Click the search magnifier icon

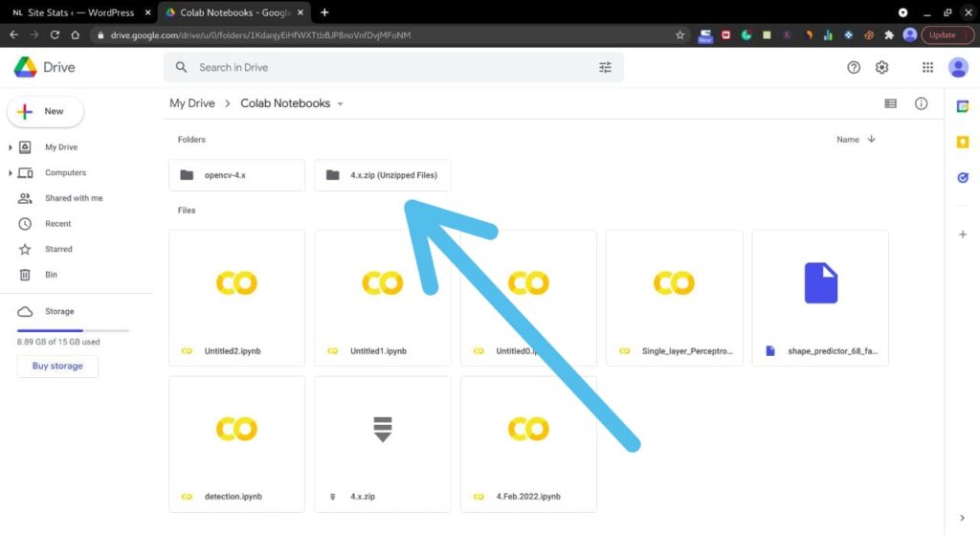coord(181,67)
